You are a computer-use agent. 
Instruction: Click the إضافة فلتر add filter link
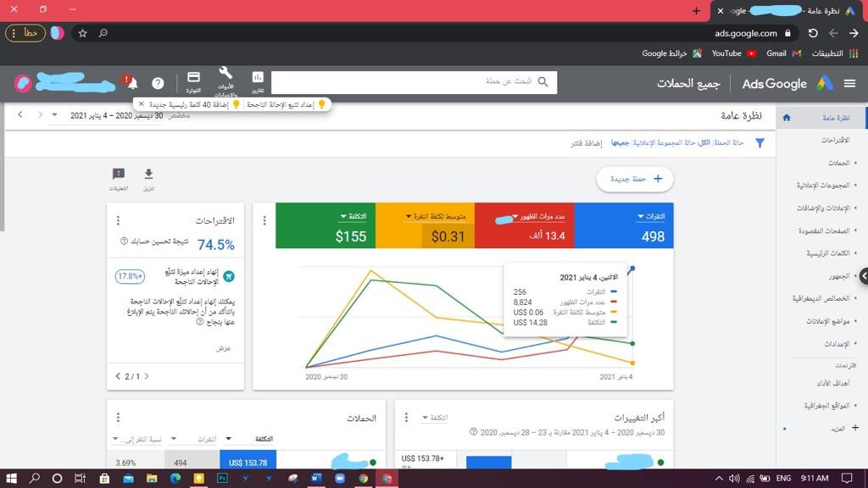[587, 143]
